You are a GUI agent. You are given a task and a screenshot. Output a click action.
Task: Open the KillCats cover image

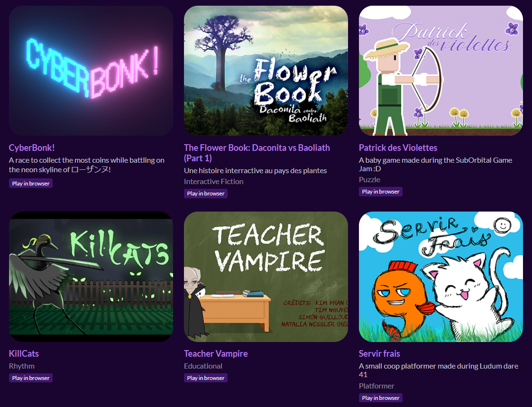91,277
